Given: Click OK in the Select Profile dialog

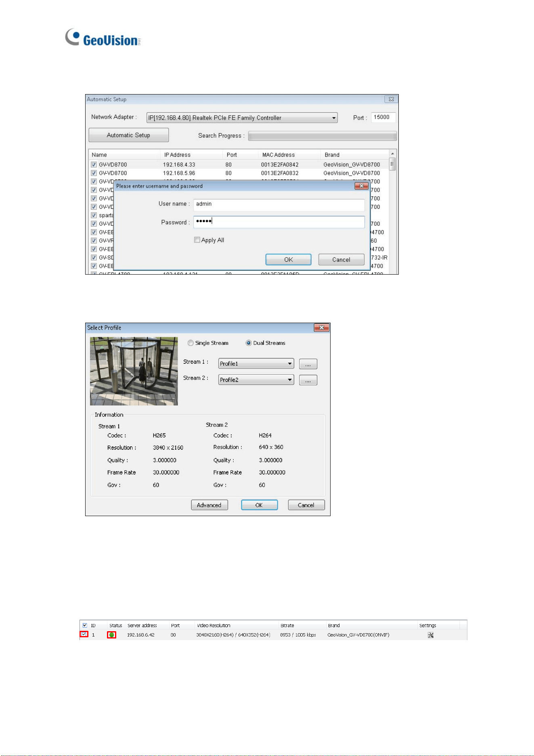Looking at the screenshot, I should tap(259, 505).
